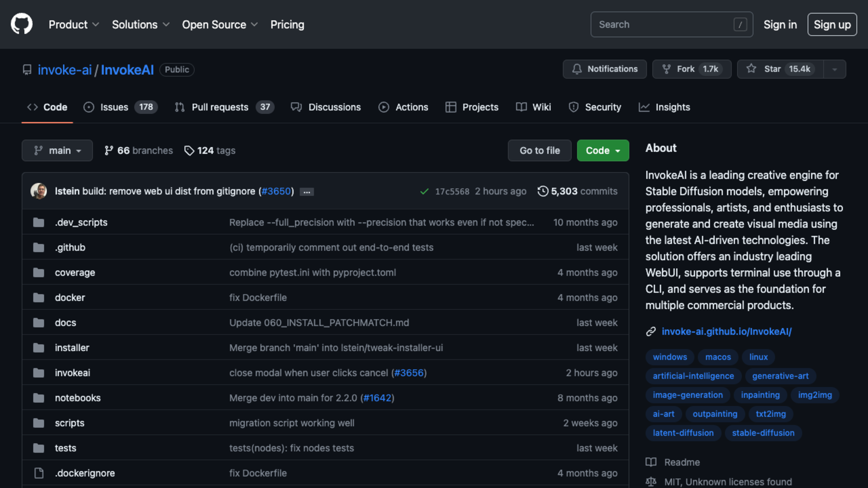This screenshot has height=488, width=868.
Task: Click the stable-diffusion topic tag
Action: [763, 433]
